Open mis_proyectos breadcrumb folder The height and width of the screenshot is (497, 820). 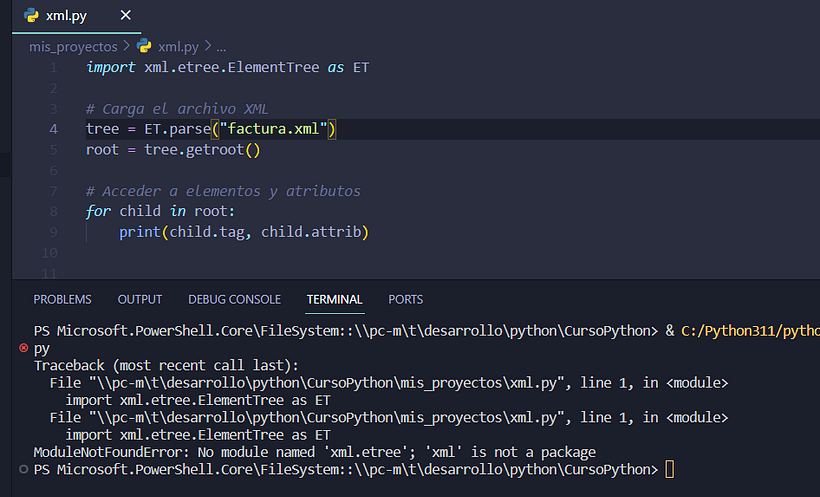click(73, 47)
